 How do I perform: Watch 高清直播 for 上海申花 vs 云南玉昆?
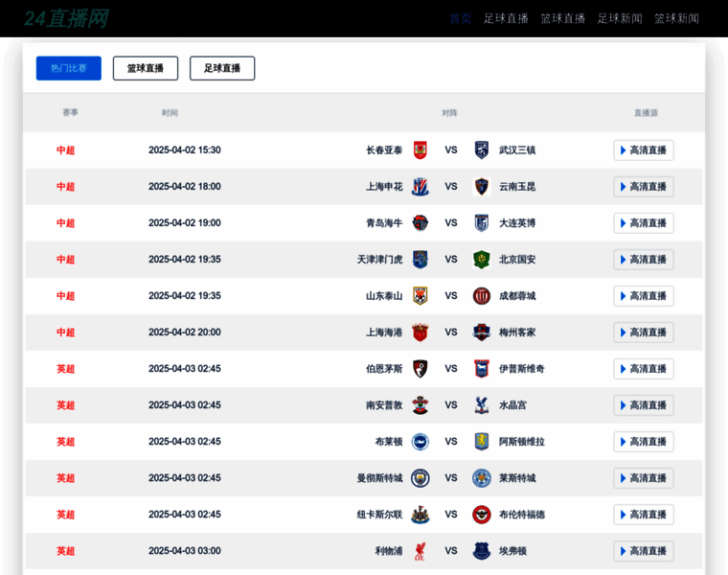644,187
